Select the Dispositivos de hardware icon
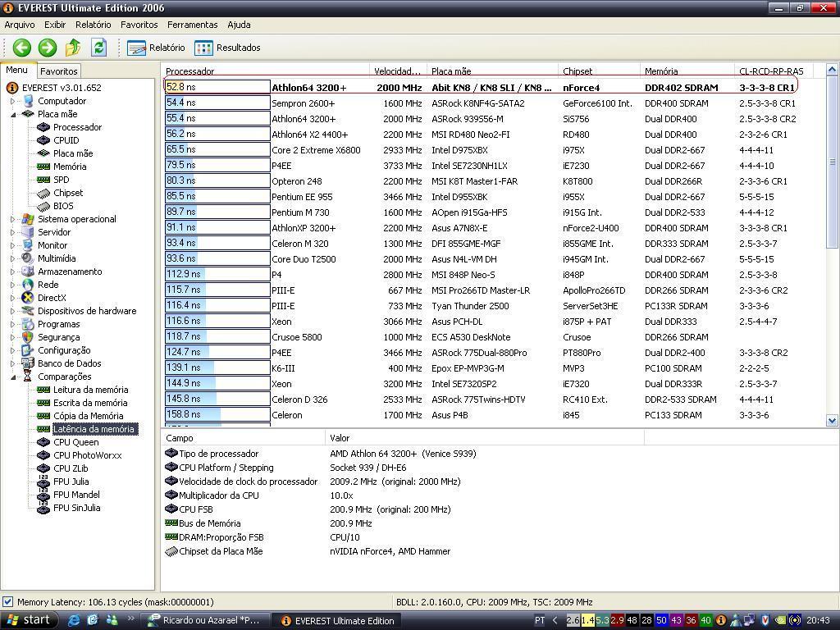This screenshot has height=630, width=840. pyautogui.click(x=28, y=311)
